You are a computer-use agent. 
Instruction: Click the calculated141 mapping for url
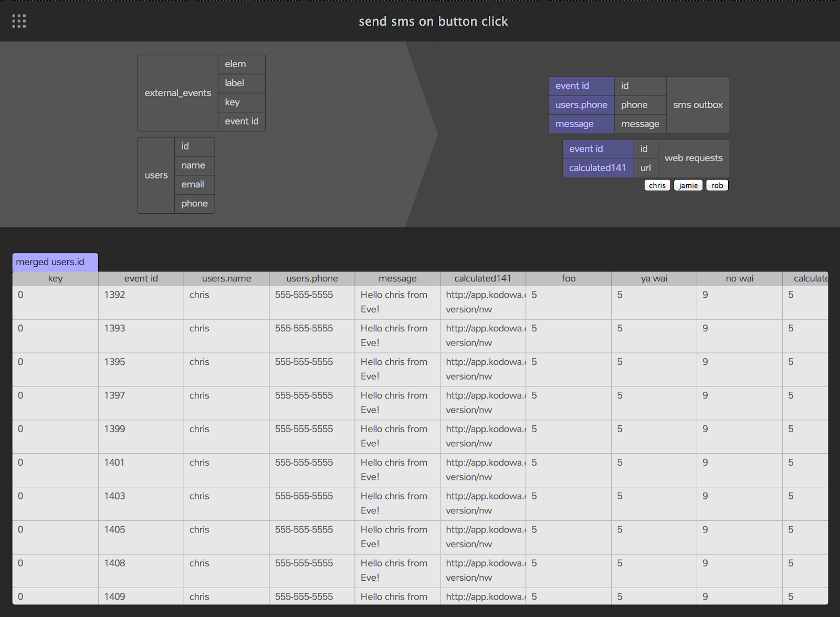pos(597,168)
